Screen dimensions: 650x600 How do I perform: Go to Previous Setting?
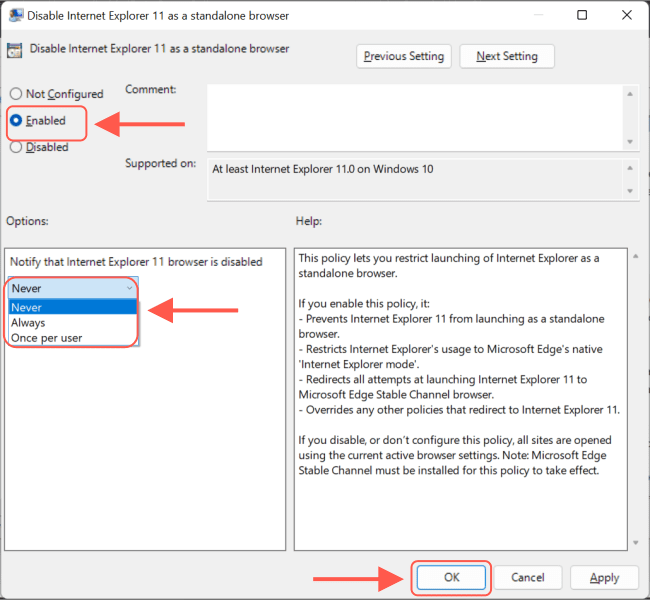click(404, 56)
